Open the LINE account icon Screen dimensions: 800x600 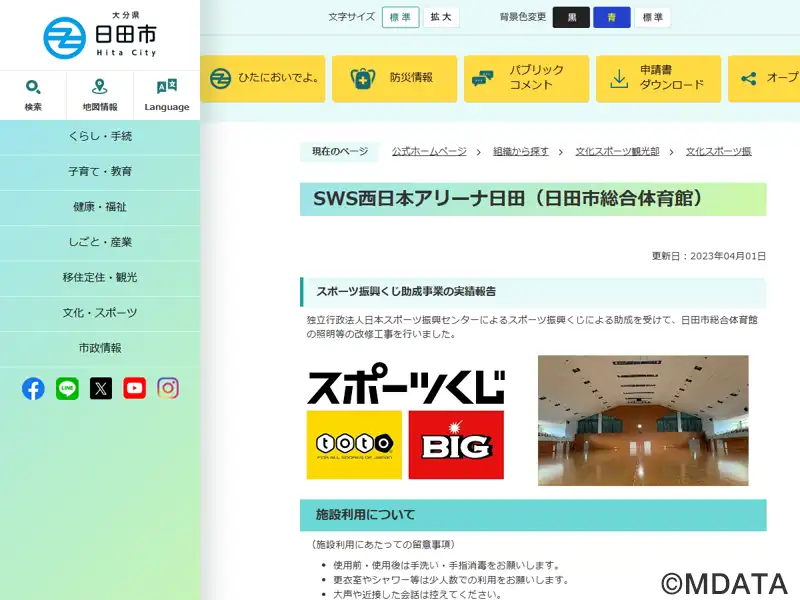pos(67,389)
